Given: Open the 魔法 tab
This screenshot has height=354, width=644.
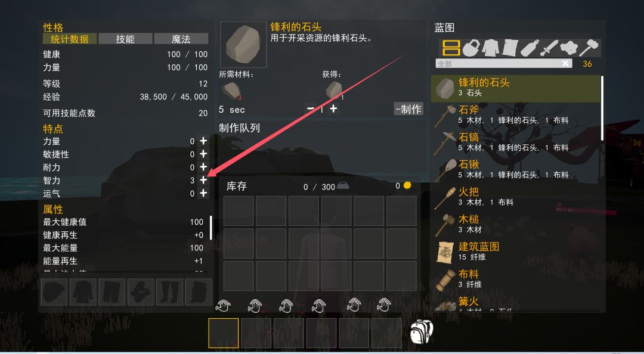Looking at the screenshot, I should point(181,39).
